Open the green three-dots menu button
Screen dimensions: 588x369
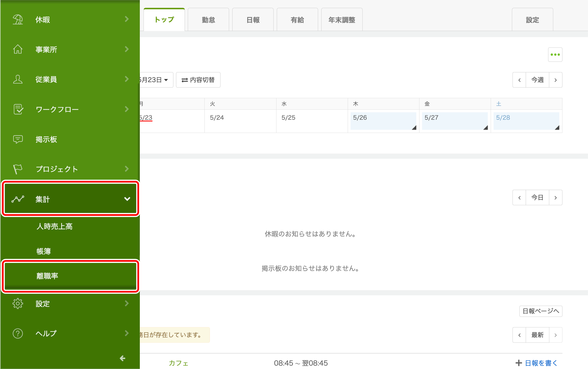pyautogui.click(x=555, y=55)
